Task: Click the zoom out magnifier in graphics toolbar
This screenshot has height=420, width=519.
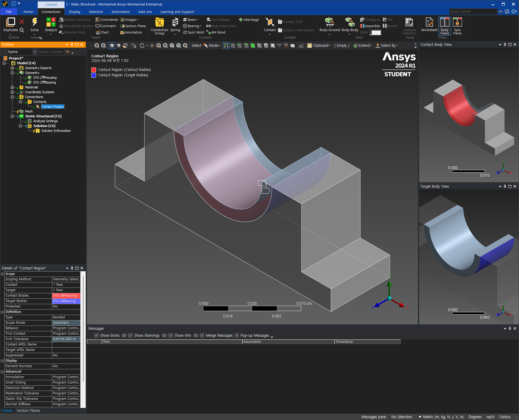Action: pyautogui.click(x=103, y=46)
